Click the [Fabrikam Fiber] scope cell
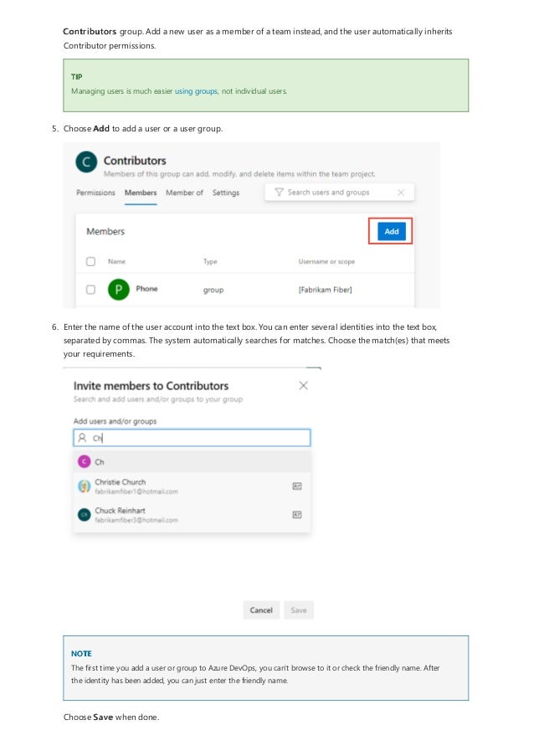 325,290
